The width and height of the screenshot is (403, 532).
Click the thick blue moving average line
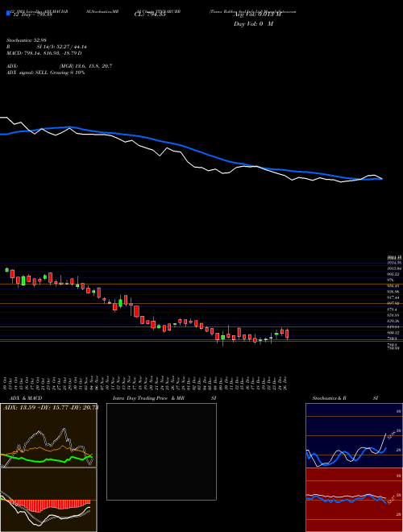(190, 149)
